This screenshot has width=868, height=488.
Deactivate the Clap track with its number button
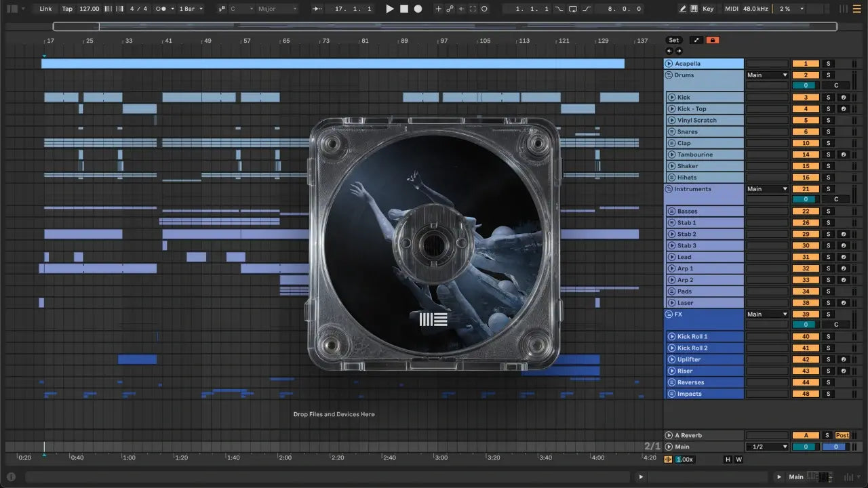tap(806, 143)
